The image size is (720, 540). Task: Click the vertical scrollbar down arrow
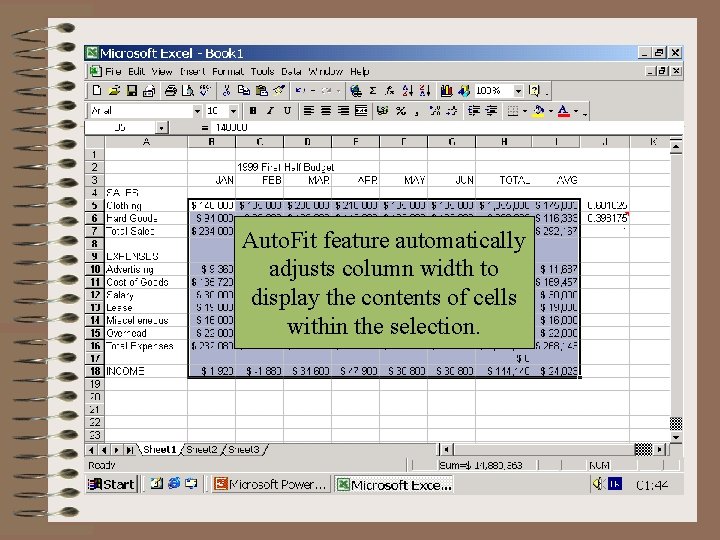point(676,437)
